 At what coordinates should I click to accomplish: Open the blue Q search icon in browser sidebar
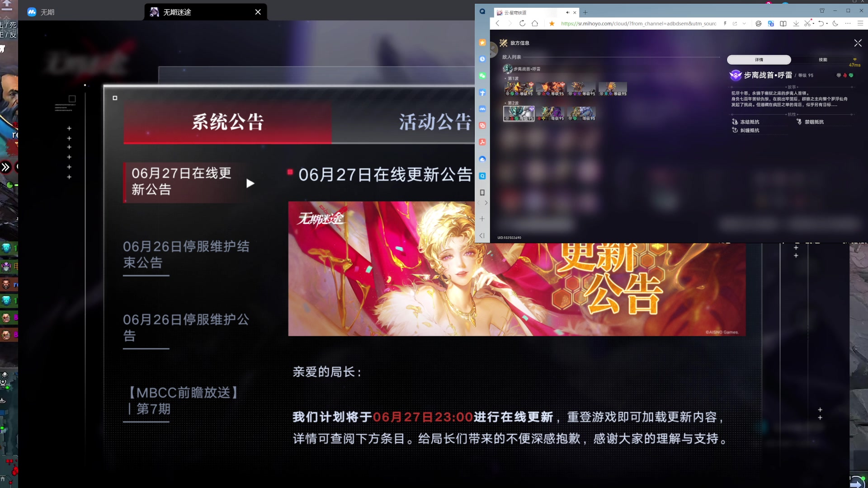click(x=482, y=176)
